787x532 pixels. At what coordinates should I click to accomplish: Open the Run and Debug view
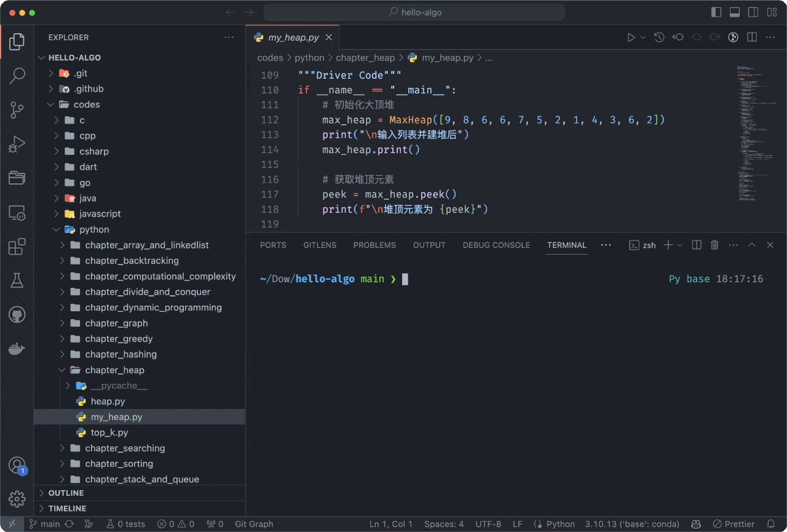[x=17, y=145]
